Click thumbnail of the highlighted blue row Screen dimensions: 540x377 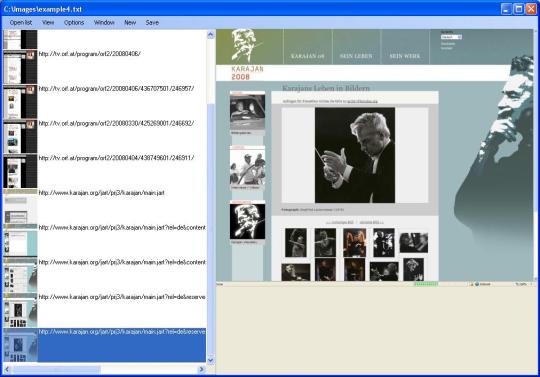[20, 345]
